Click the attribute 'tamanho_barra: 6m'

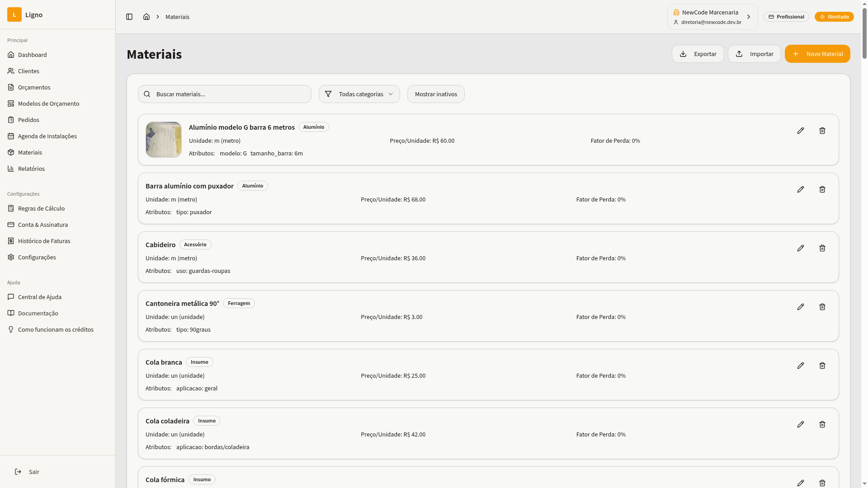(x=277, y=153)
